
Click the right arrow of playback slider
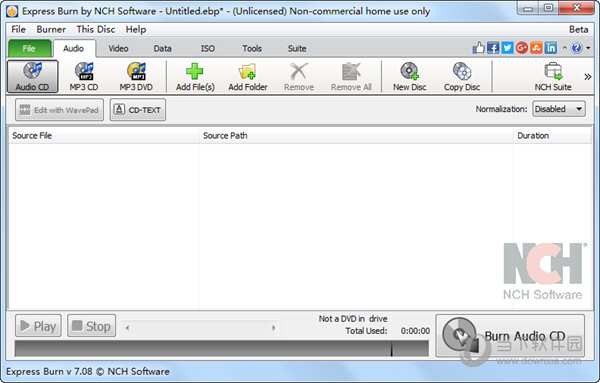click(x=274, y=328)
